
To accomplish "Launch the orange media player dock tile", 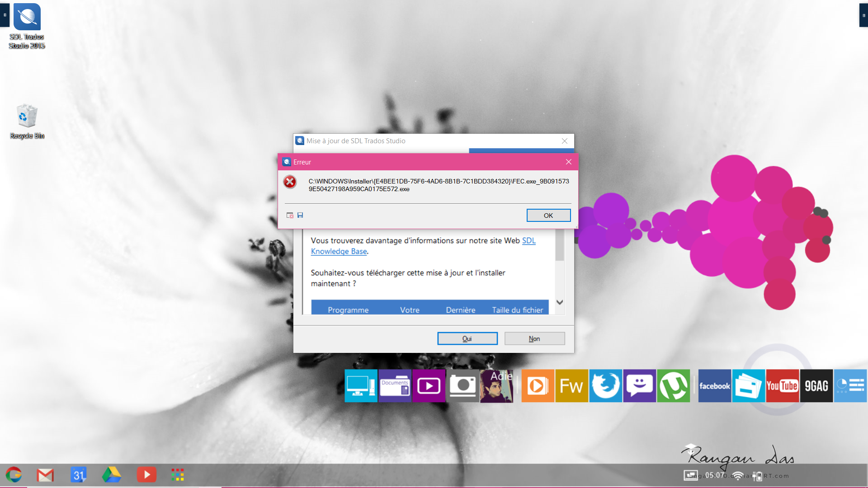I will (538, 386).
